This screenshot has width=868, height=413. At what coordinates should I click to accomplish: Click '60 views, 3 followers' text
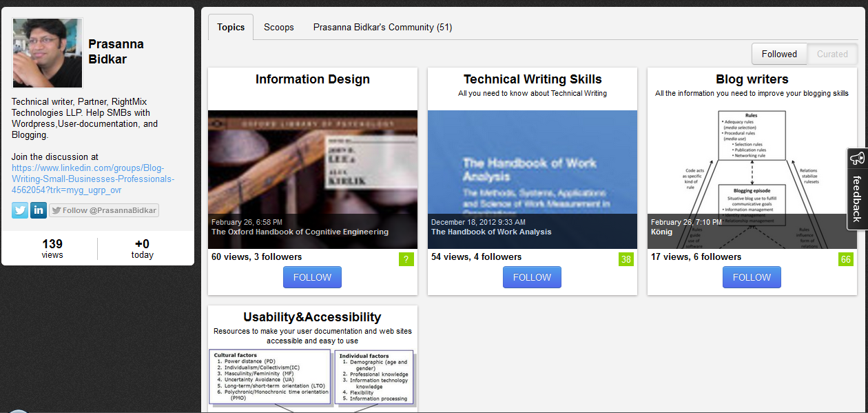(x=257, y=256)
